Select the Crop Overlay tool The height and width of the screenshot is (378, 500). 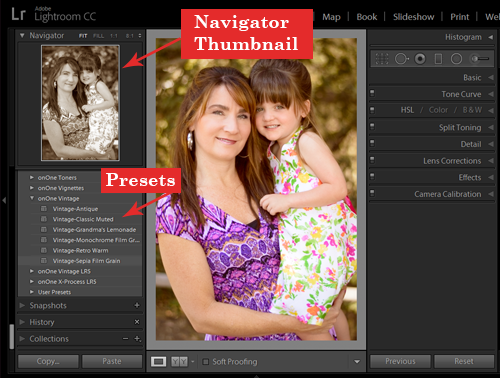tap(382, 59)
